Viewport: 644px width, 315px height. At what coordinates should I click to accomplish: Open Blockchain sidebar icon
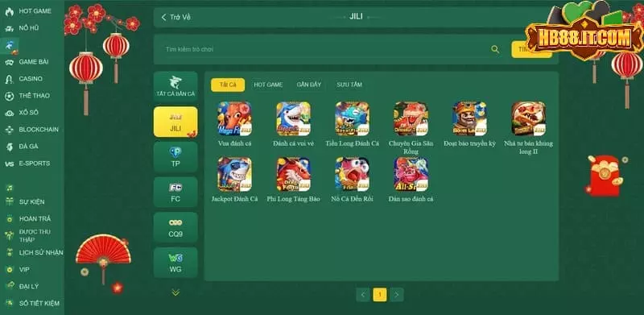9,130
